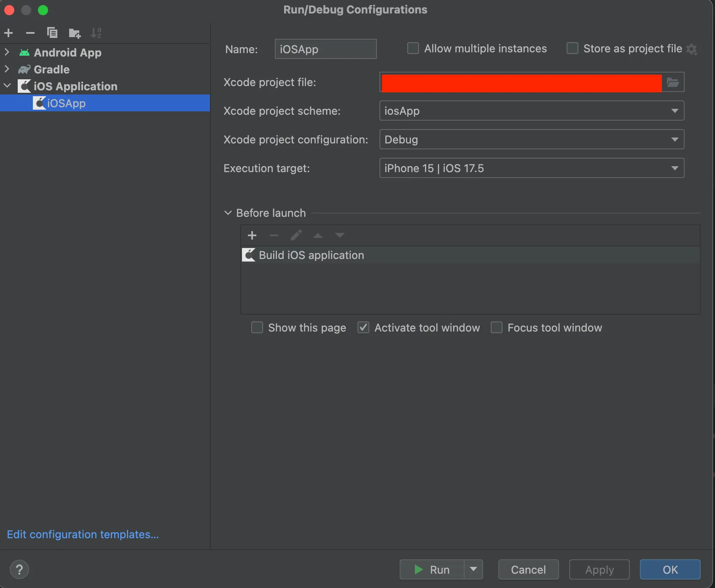Open Edit configuration templates link
This screenshot has height=588, width=715.
point(83,534)
